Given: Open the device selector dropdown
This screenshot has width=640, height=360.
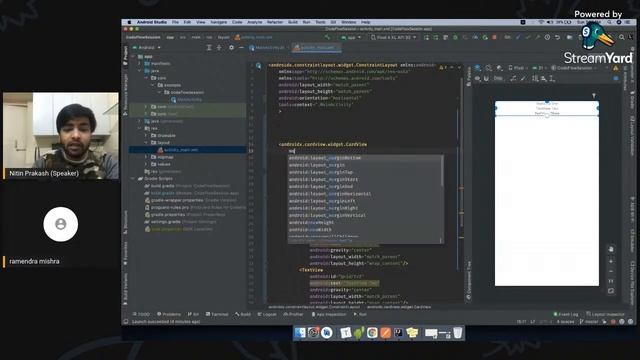Looking at the screenshot, I should click(393, 38).
